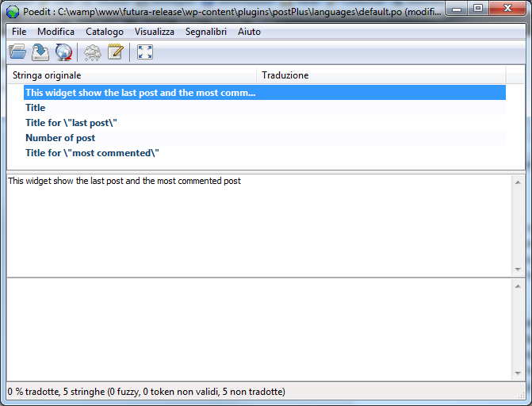Select the 'Number of post' row
Viewport: 532px width, 406px height.
point(265,138)
